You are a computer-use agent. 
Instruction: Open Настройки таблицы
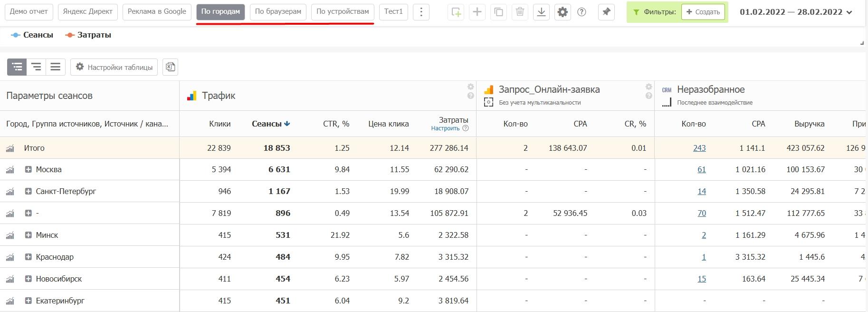click(x=114, y=67)
